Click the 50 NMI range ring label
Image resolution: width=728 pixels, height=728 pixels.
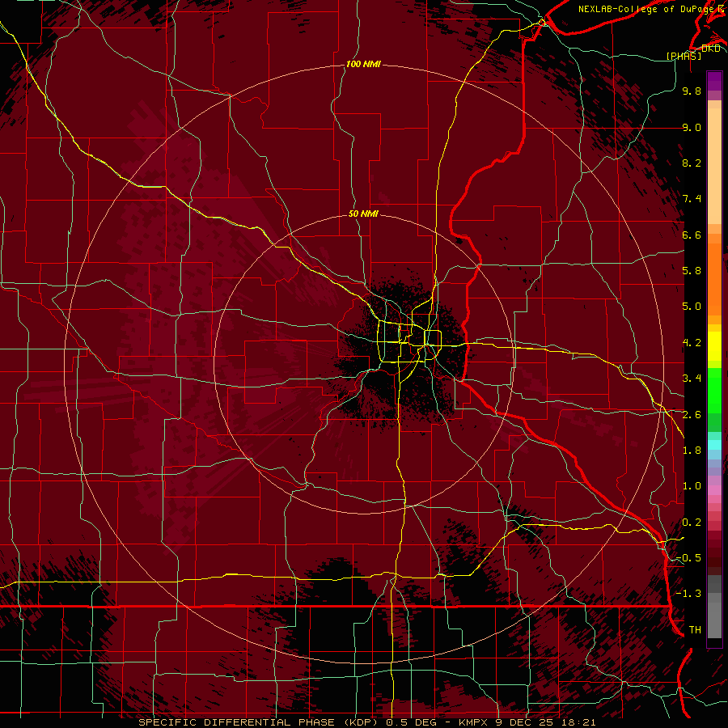[363, 214]
